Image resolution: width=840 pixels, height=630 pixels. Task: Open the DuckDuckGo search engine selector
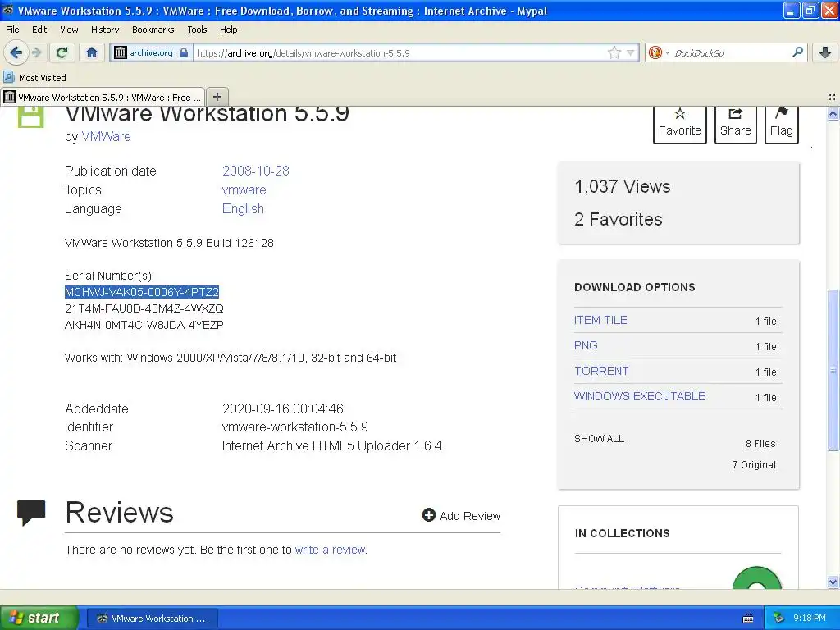pos(659,52)
